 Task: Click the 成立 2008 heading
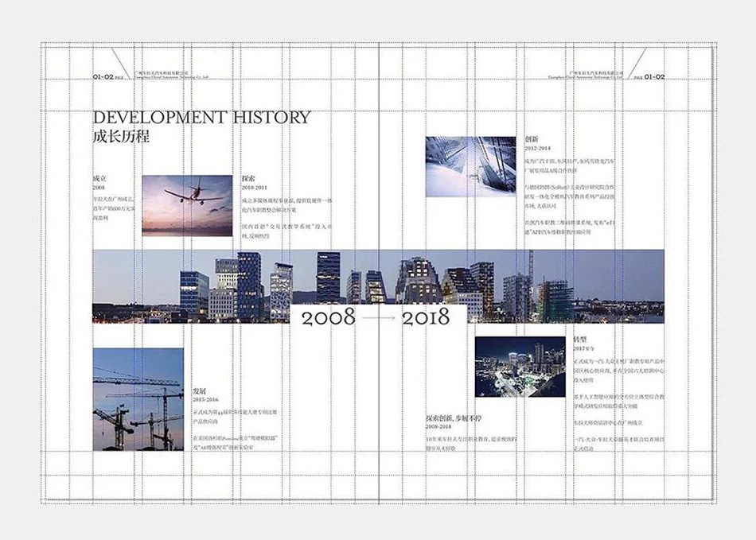point(99,182)
